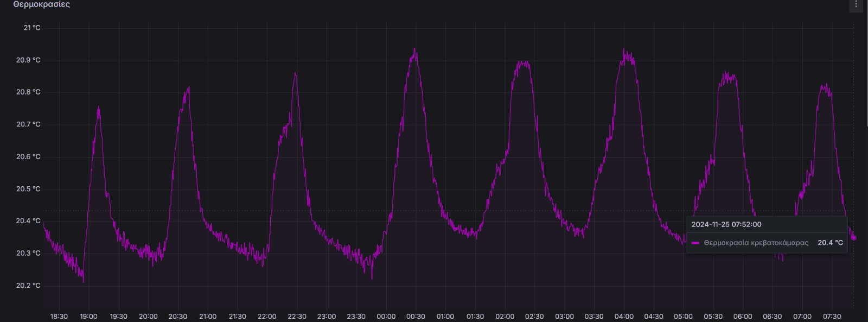Screen dimensions: 868x322
Task: Click the Θερμοκρασίες panel title
Action: [41, 4]
